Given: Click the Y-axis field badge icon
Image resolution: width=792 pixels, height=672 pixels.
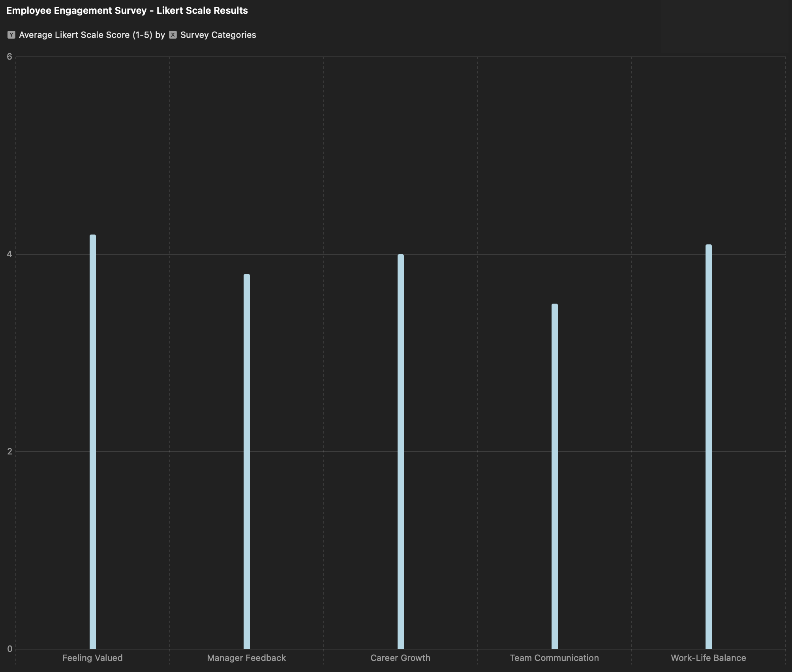Looking at the screenshot, I should point(11,35).
